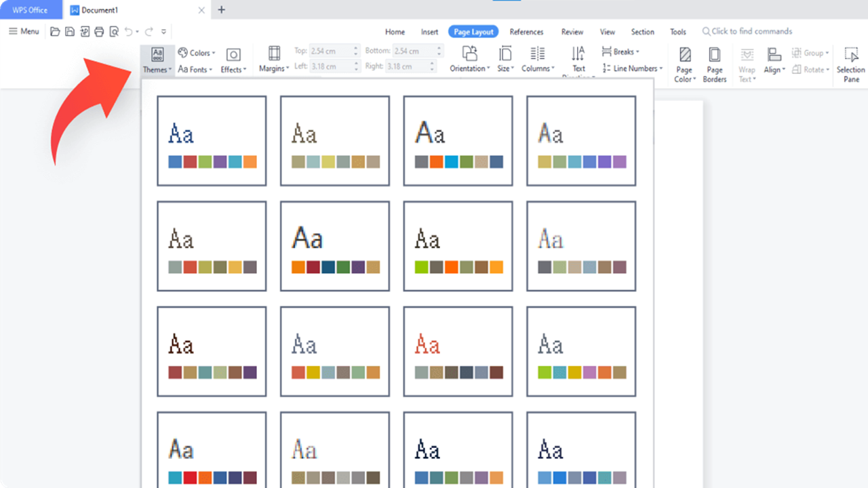
Task: Click the Print icon in quick toolbar
Action: [99, 31]
